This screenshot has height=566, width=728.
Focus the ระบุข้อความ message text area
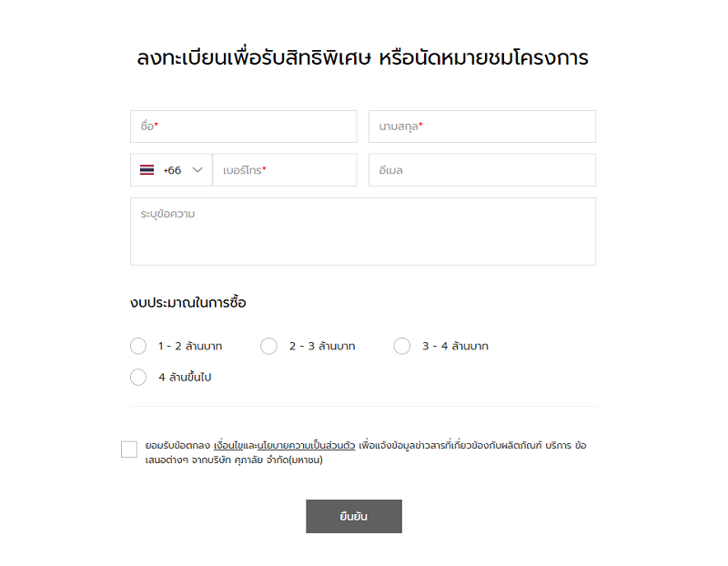click(363, 232)
